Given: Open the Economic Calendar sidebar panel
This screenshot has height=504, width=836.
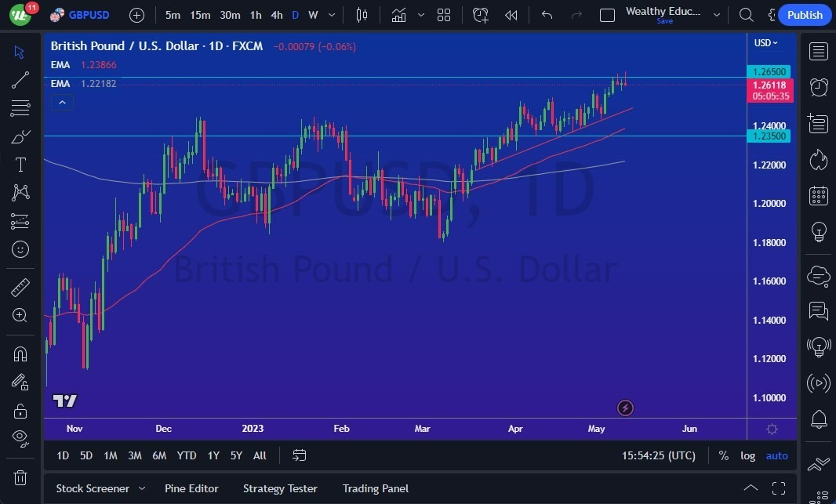Looking at the screenshot, I should 818,195.
